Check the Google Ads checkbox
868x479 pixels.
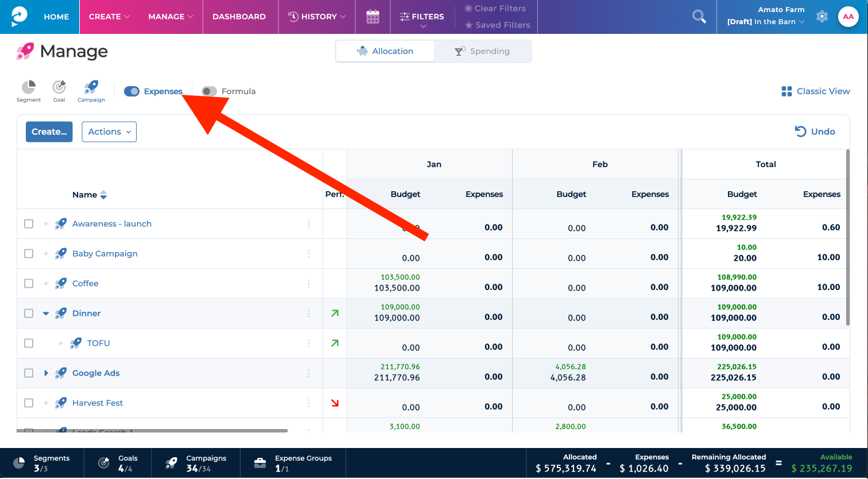click(29, 373)
